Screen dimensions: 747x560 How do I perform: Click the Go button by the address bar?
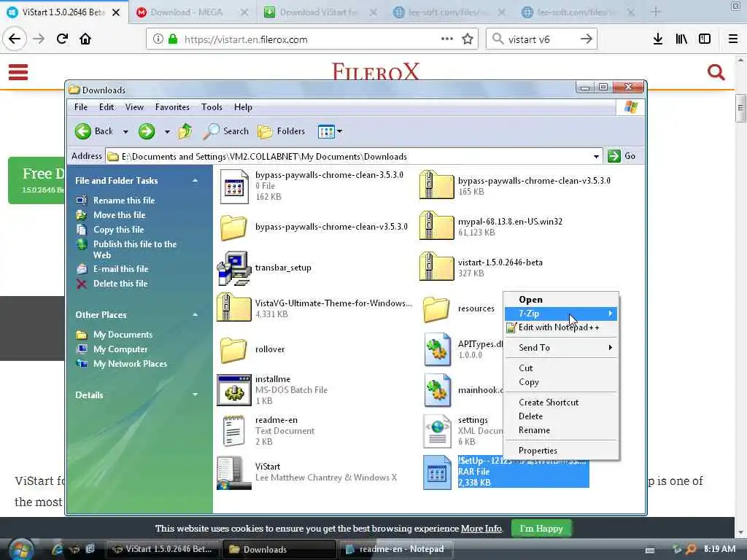coord(622,156)
